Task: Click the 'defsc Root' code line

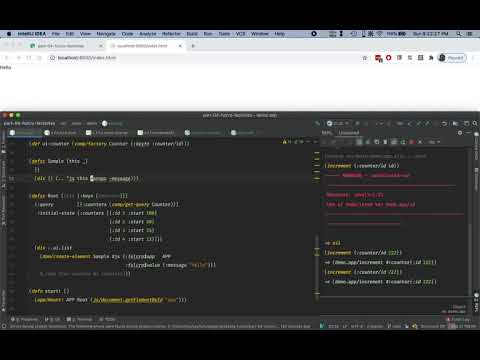Action: click(78, 196)
